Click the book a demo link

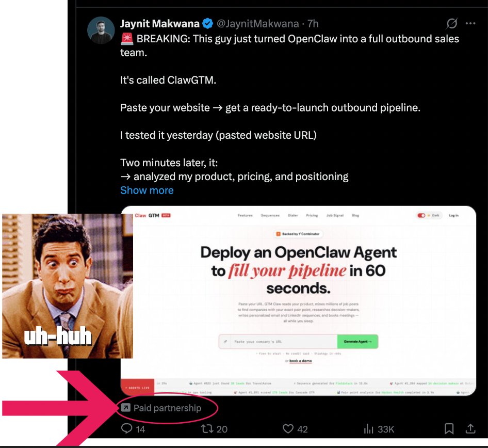point(300,361)
